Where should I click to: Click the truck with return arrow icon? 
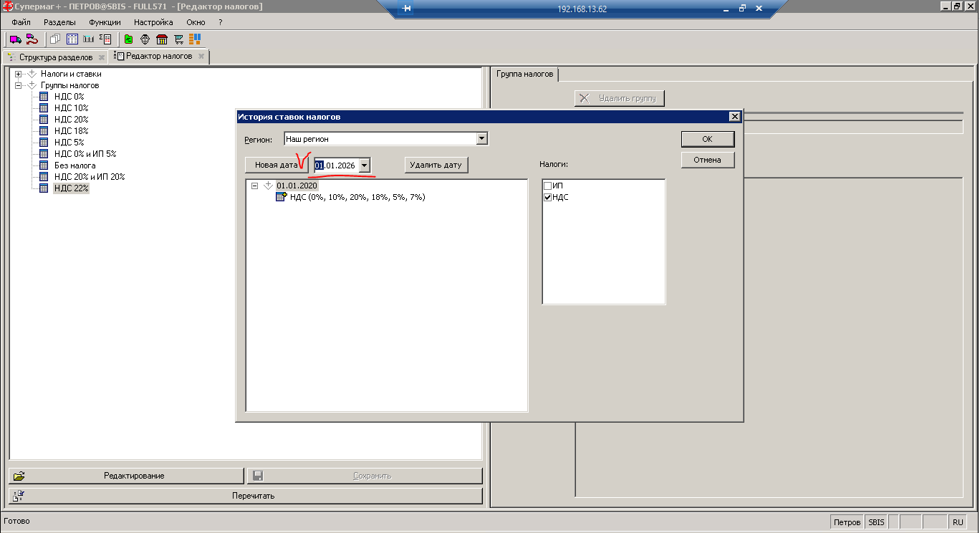click(x=32, y=39)
